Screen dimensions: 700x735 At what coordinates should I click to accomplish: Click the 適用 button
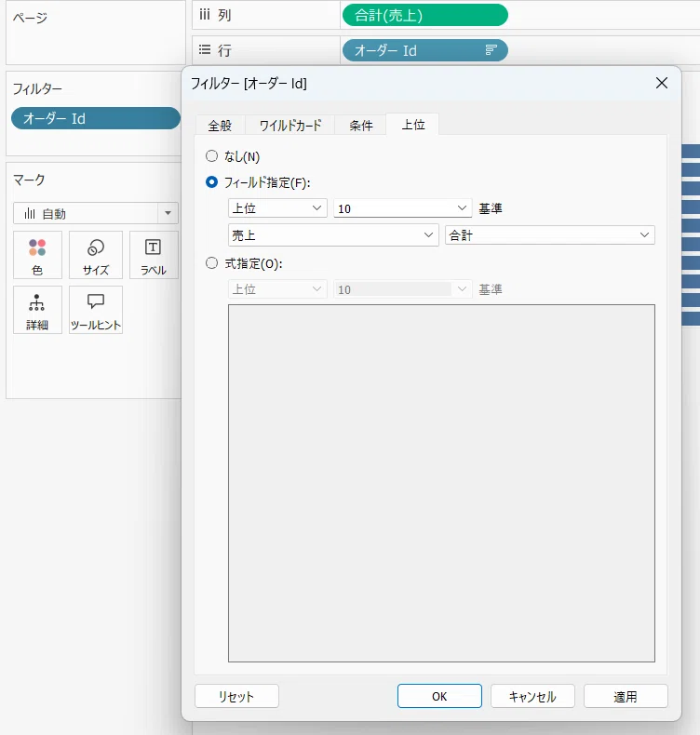click(626, 696)
